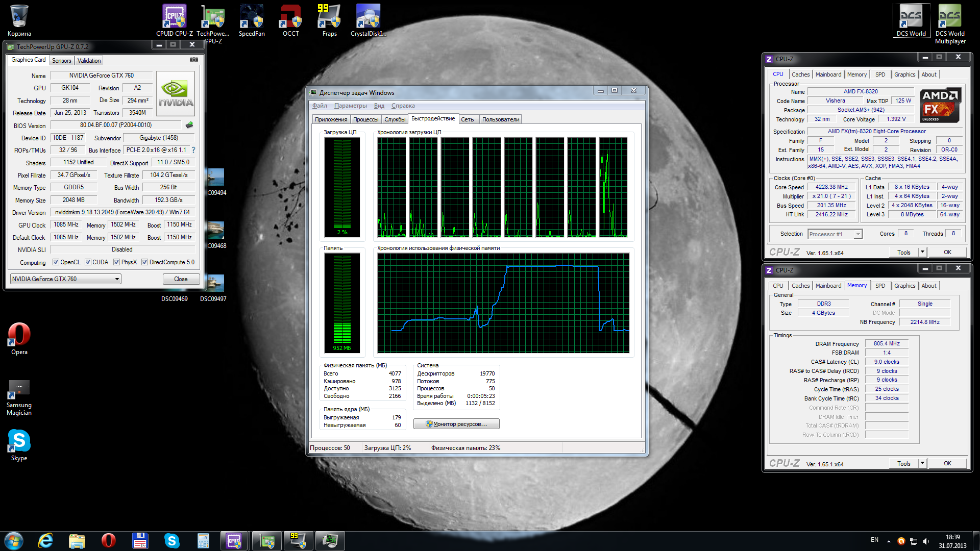Launch Fraps desktop shortcut
The width and height of the screenshot is (980, 551).
tap(329, 20)
